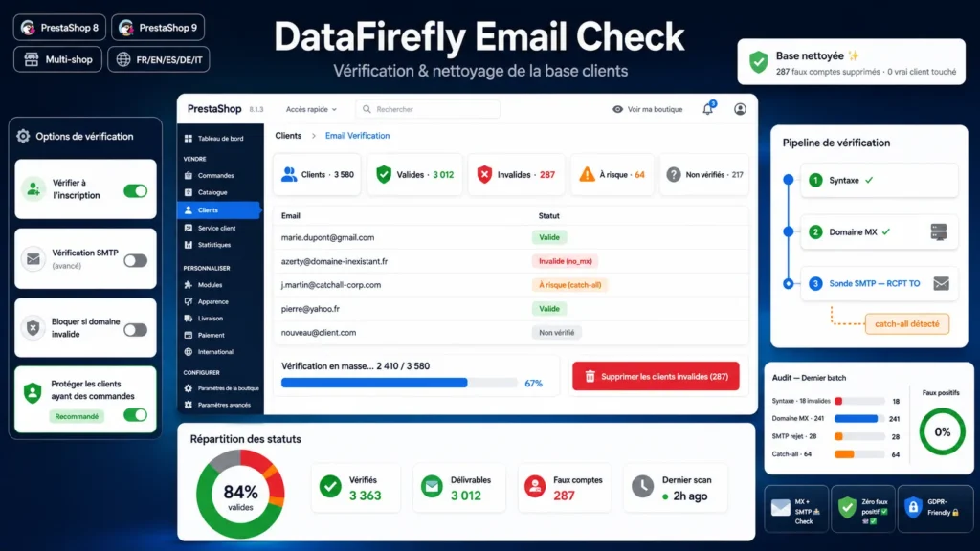Click the shield icon in Base nettoyée banner

[759, 62]
